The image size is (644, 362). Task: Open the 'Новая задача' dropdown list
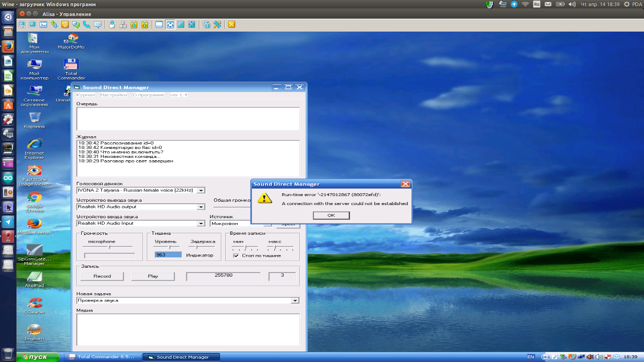coord(295,301)
